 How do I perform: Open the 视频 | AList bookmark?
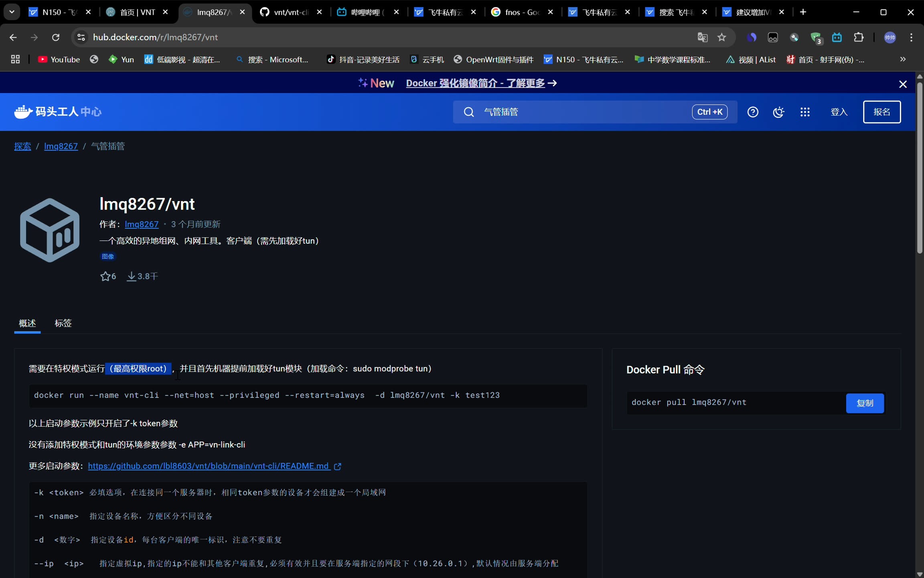[x=751, y=59]
